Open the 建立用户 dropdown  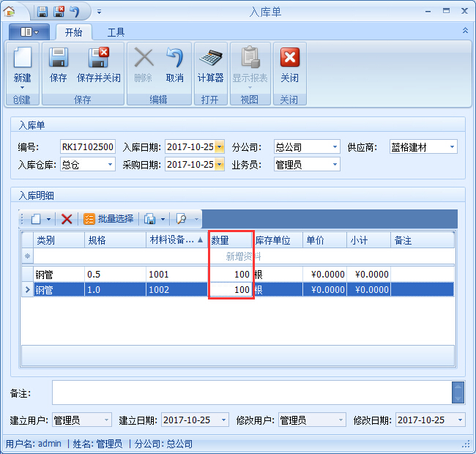[107, 420]
